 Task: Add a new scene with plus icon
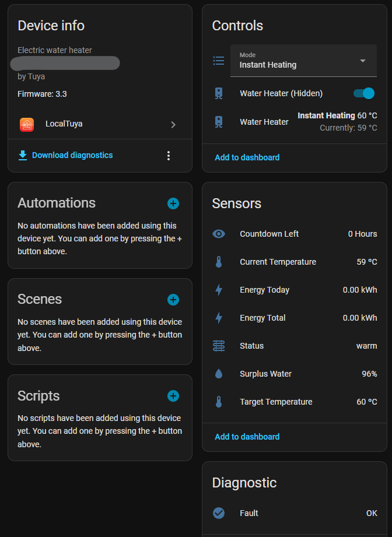coord(173,300)
